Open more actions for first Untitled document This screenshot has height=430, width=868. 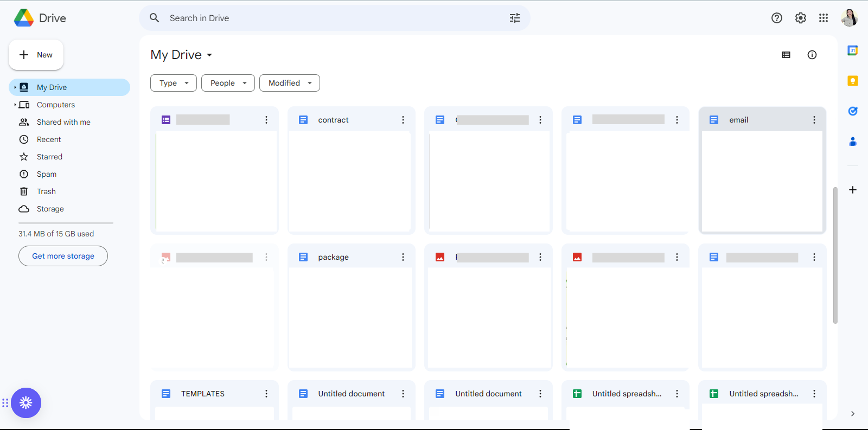[x=403, y=394]
